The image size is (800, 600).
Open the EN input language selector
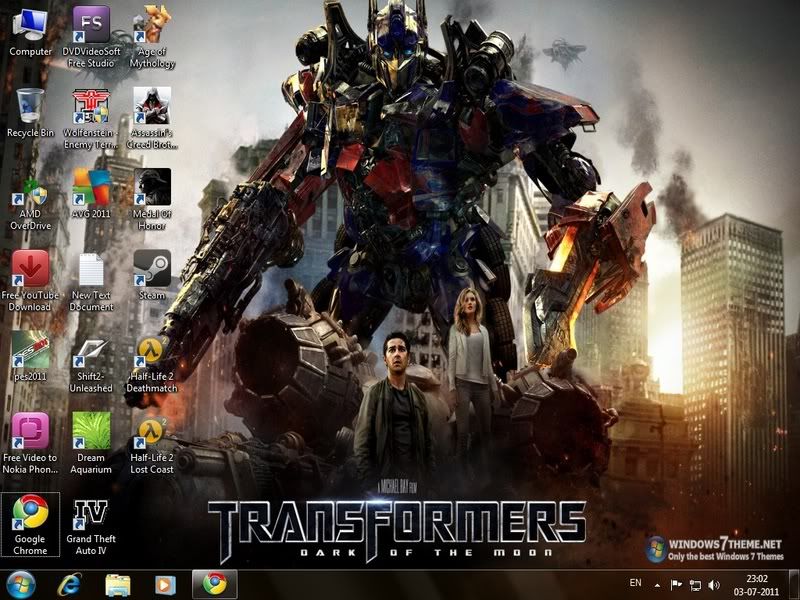click(x=635, y=583)
